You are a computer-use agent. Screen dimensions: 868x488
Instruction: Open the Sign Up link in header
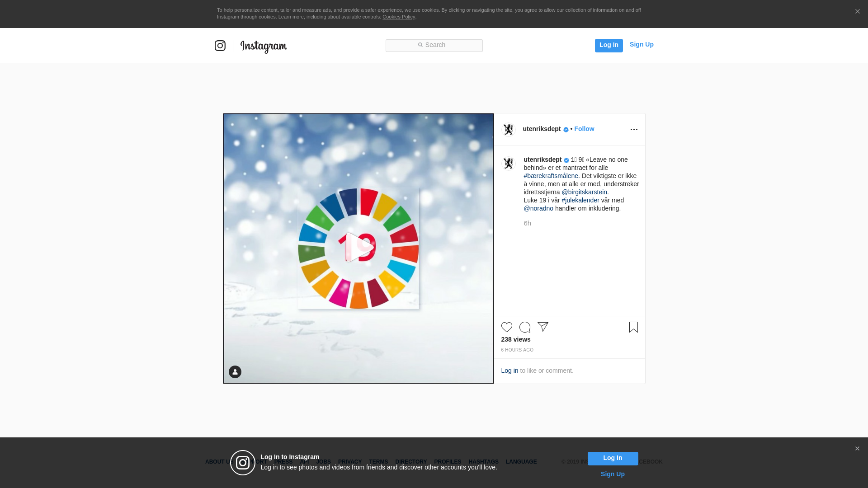click(641, 44)
